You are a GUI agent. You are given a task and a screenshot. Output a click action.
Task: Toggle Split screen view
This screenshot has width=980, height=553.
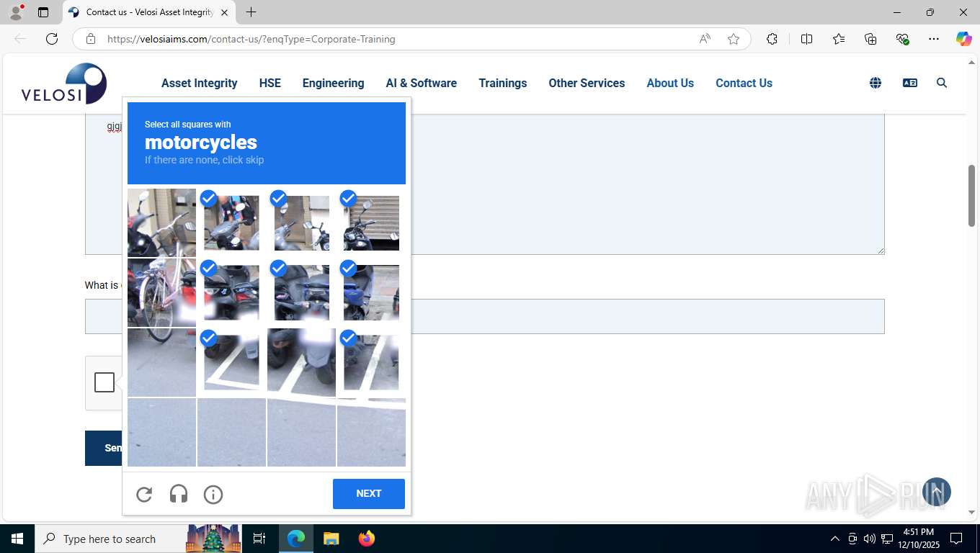pyautogui.click(x=807, y=39)
